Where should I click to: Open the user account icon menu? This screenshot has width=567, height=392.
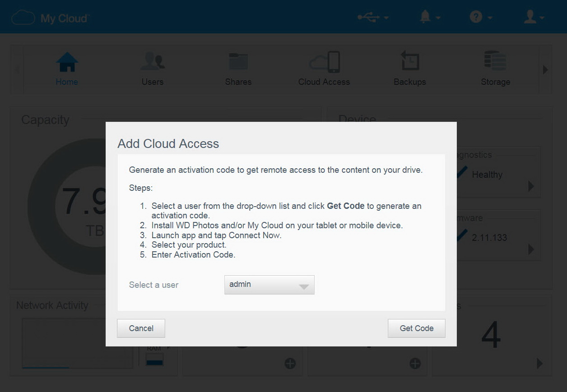[534, 17]
